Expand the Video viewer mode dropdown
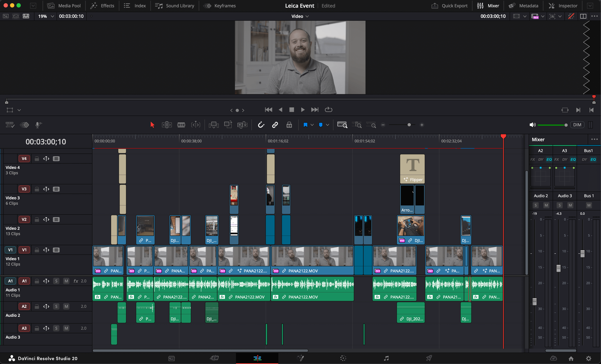This screenshot has height=364, width=601. (x=307, y=16)
